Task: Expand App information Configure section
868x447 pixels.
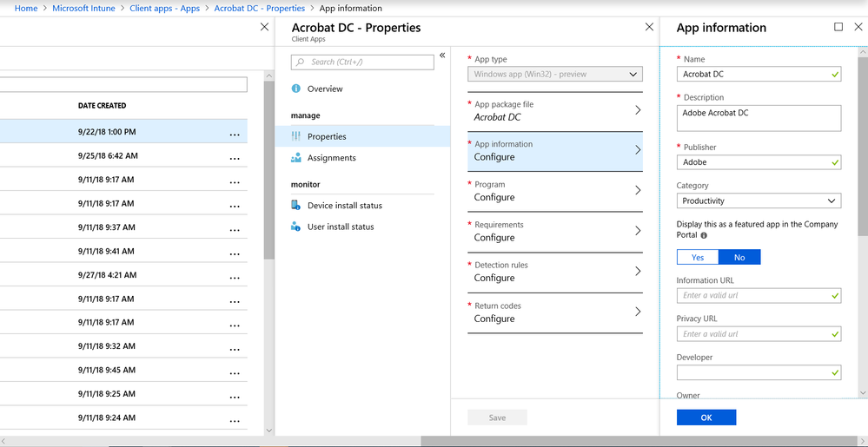Action: (555, 151)
